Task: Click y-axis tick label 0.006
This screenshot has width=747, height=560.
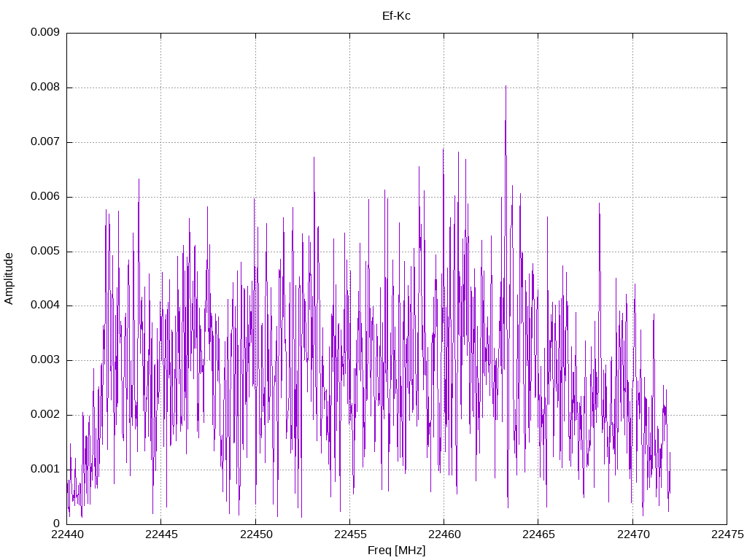Action: 45,197
